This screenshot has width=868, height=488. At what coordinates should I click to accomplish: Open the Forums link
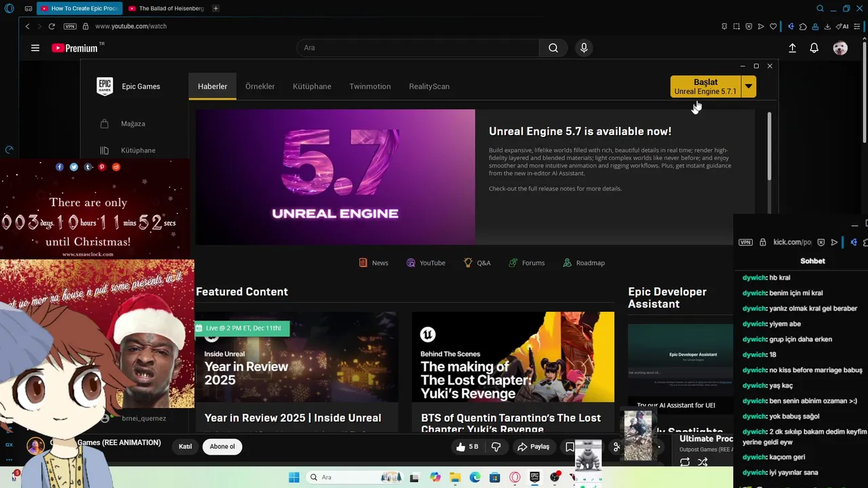tap(525, 263)
